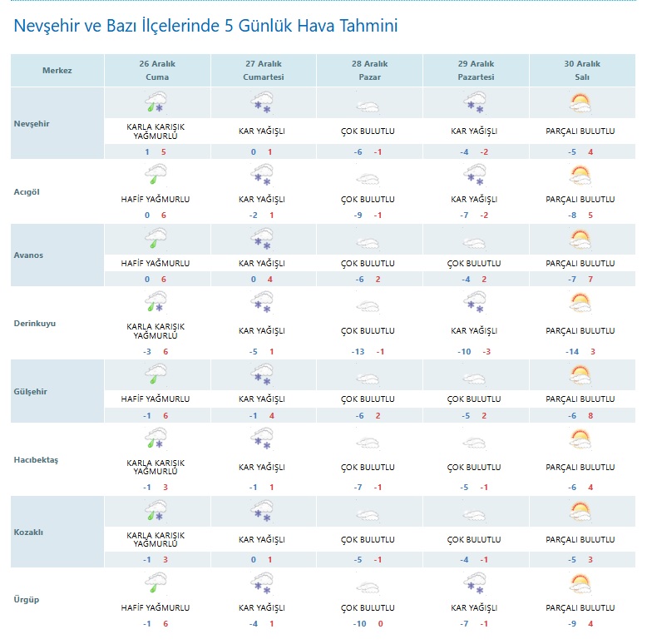The image size is (652, 644).
Task: Click Ürgüp light rain icon for 26 Aralık
Action: pos(156,582)
